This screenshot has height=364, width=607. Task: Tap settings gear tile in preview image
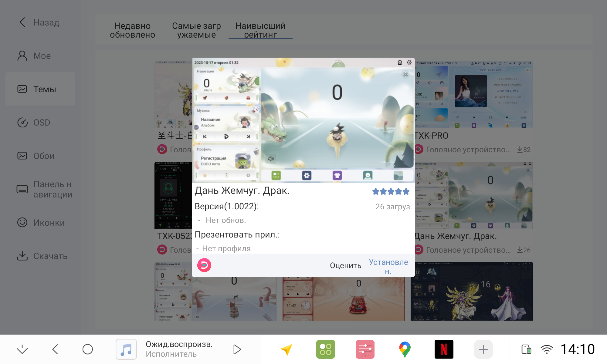click(x=307, y=175)
